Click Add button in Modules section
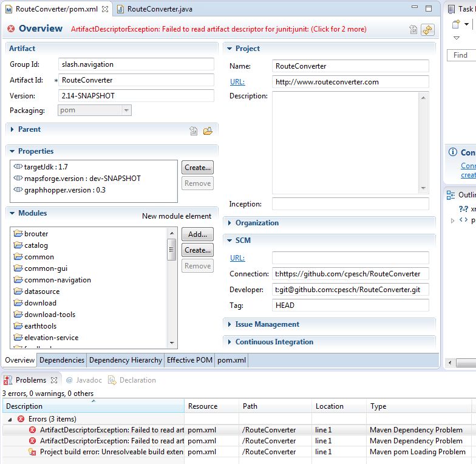 (198, 234)
